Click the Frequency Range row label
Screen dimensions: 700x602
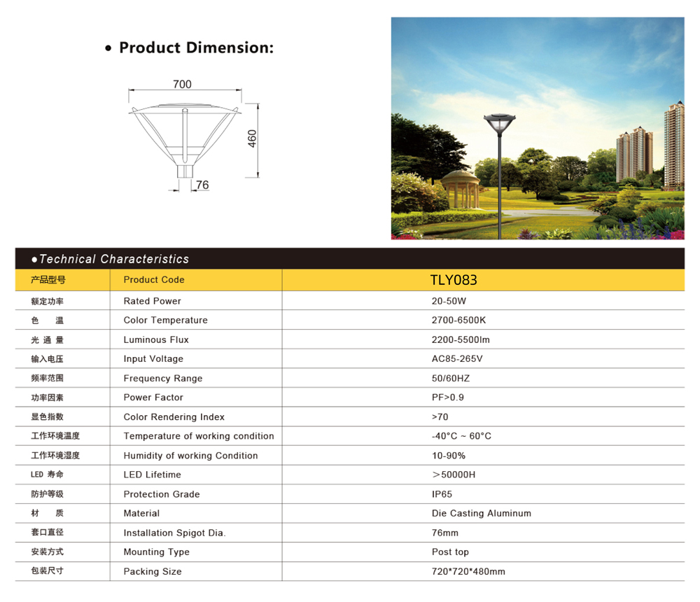click(x=163, y=379)
